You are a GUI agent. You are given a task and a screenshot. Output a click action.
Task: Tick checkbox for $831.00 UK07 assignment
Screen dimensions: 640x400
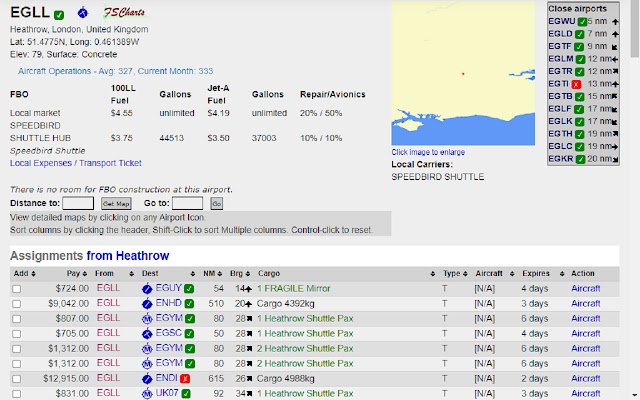click(16, 394)
